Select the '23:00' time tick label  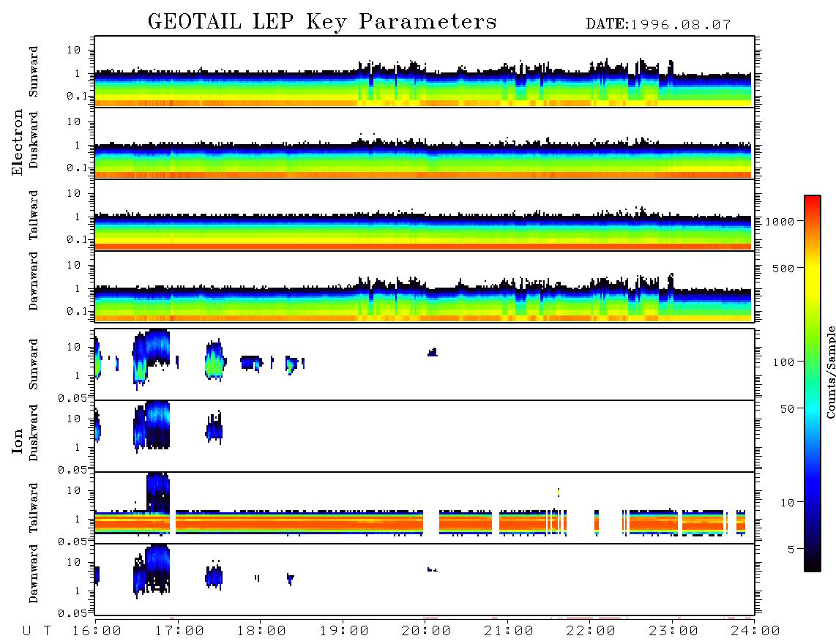673,632
